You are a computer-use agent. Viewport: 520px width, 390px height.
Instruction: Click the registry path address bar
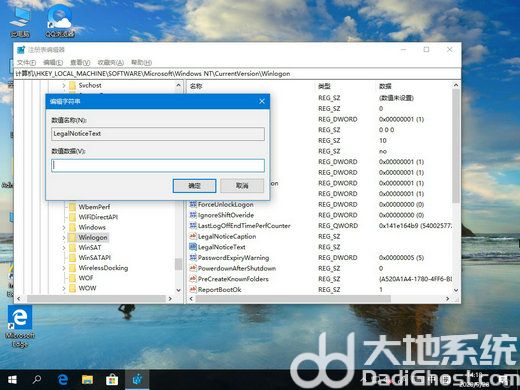[x=237, y=74]
